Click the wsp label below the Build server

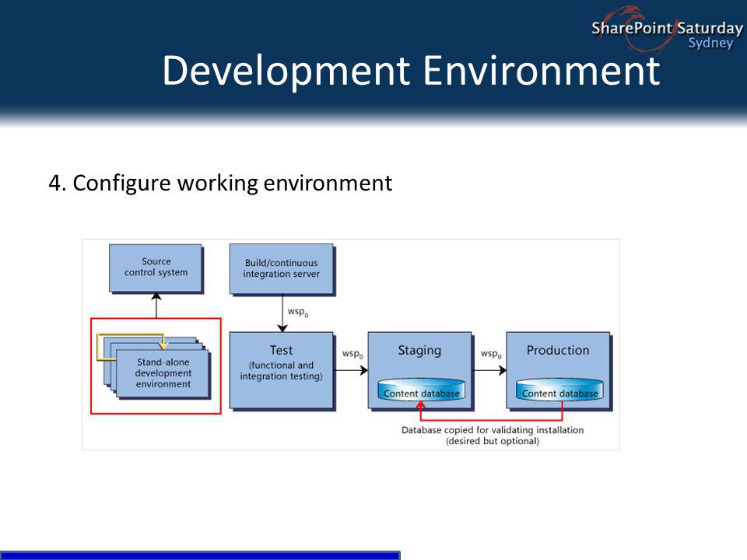click(298, 312)
